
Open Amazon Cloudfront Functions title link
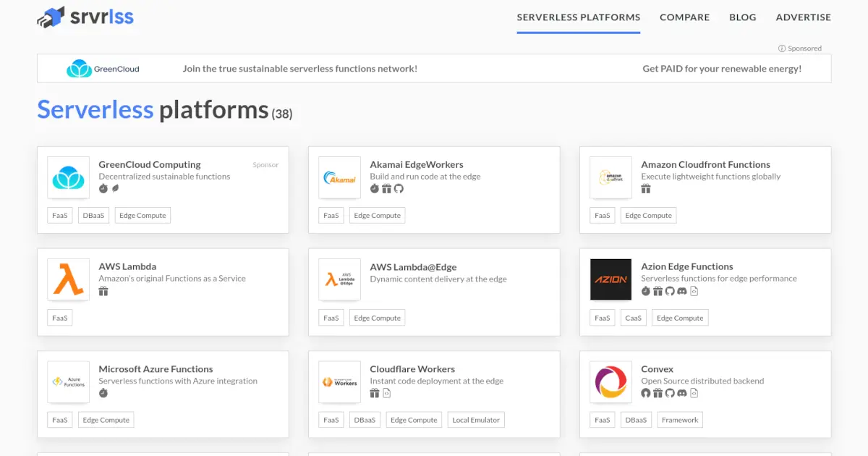(x=706, y=164)
